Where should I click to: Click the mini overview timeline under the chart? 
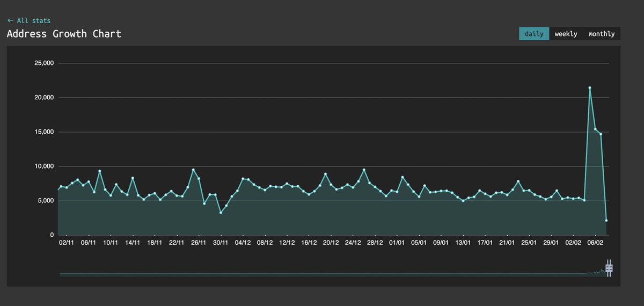coord(333,273)
